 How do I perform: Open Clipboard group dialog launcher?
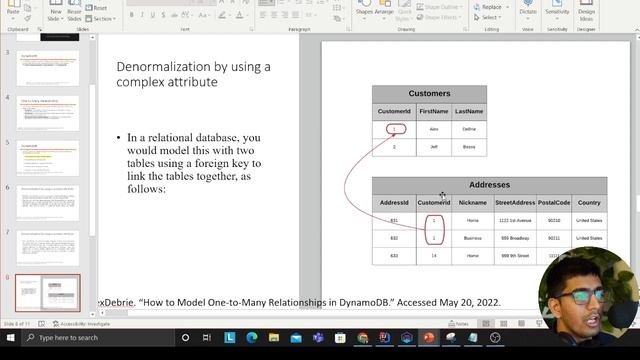pyautogui.click(x=40, y=29)
